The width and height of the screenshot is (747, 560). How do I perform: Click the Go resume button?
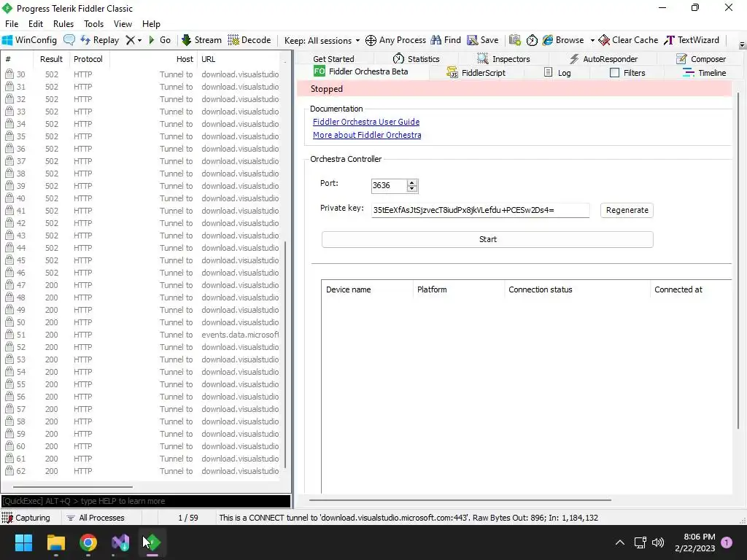[x=160, y=40]
